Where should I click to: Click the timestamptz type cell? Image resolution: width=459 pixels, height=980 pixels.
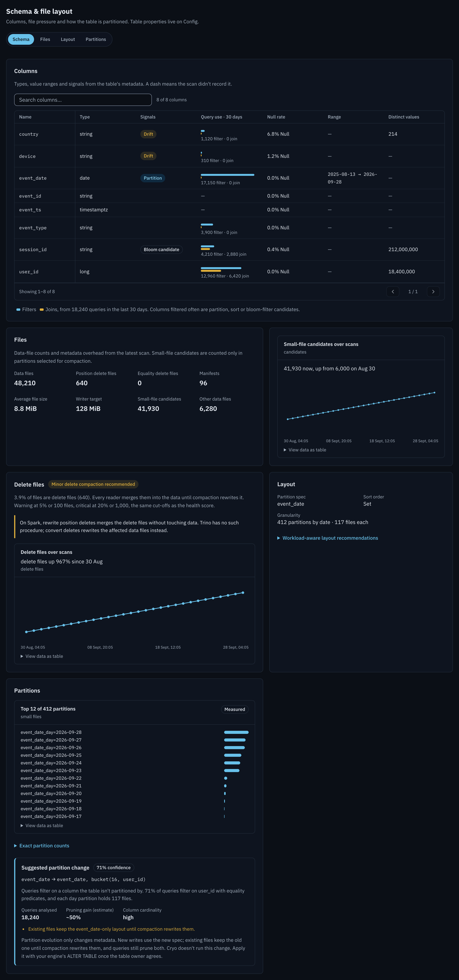click(94, 210)
